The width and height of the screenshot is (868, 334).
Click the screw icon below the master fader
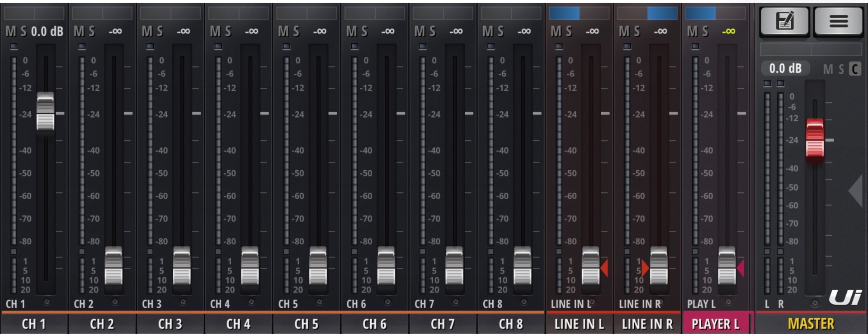[x=815, y=303]
